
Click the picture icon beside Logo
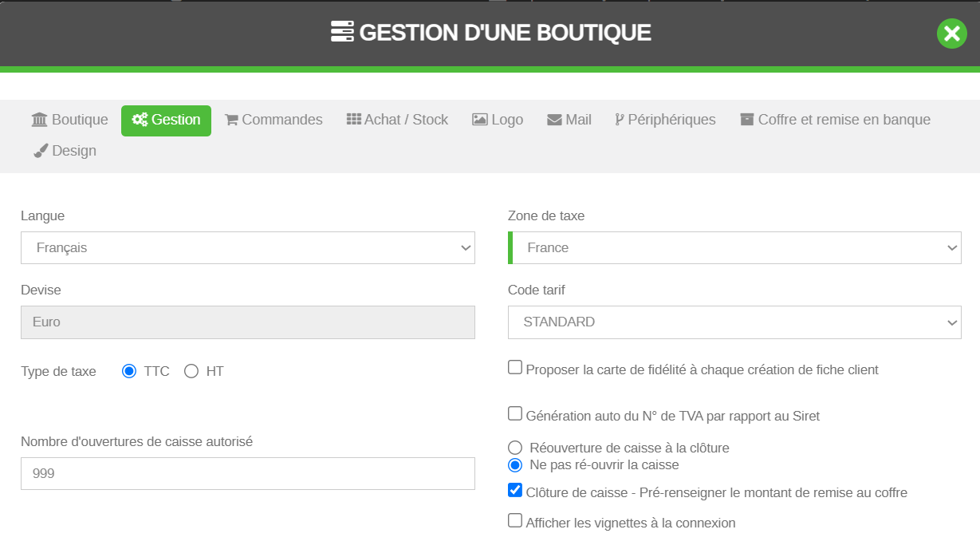[x=480, y=120]
